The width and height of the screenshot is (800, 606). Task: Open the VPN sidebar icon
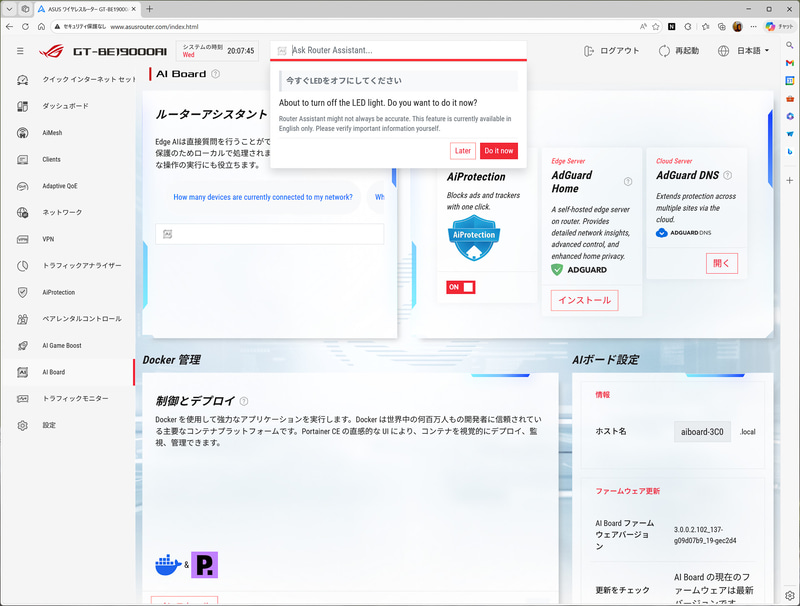click(22, 239)
